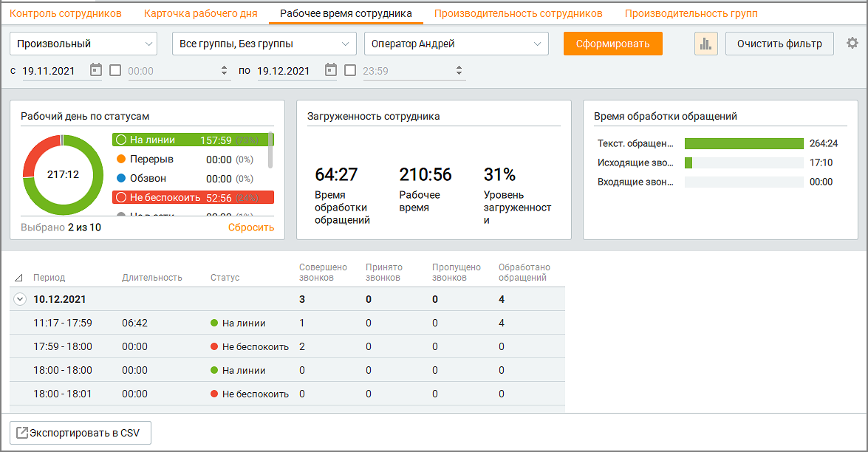Adjust the 00:00 start time stepper
The width and height of the screenshot is (868, 452).
[224, 70]
